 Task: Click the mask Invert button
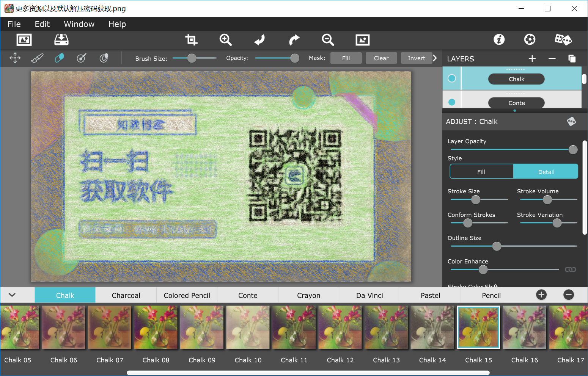click(417, 58)
